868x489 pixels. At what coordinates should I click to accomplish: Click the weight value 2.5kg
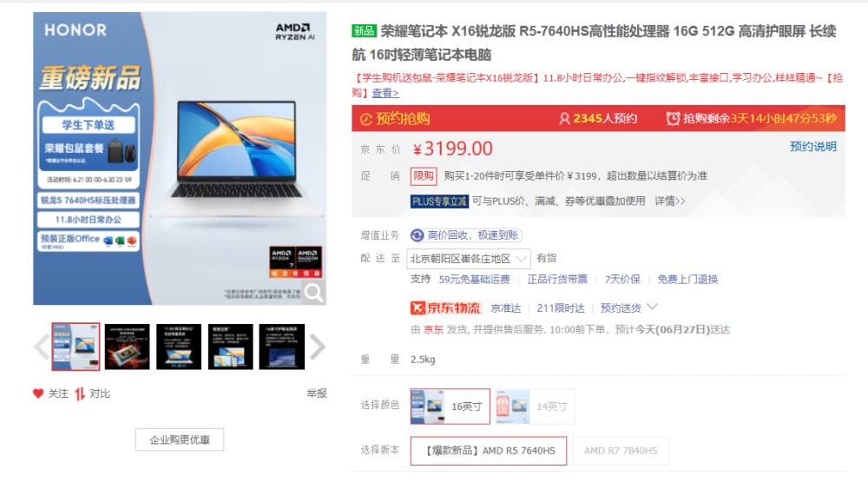click(x=423, y=360)
